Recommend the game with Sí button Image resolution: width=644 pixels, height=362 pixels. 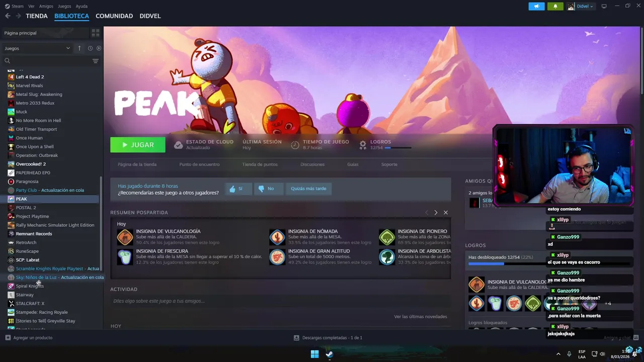coord(238,189)
